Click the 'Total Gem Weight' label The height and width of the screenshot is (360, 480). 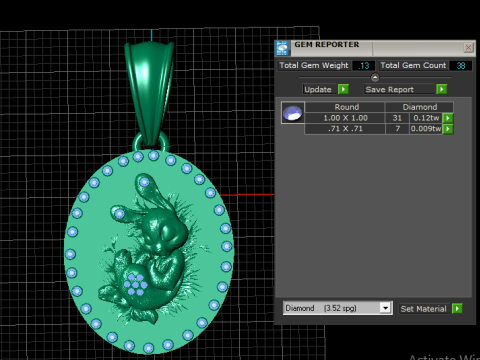pyautogui.click(x=314, y=65)
